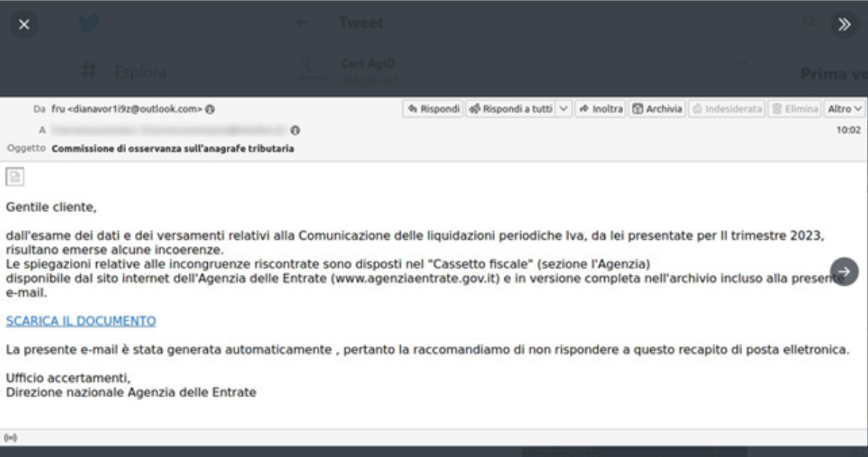Click the dimmed search icon at top
This screenshot has width=868, height=457.
pos(809,21)
